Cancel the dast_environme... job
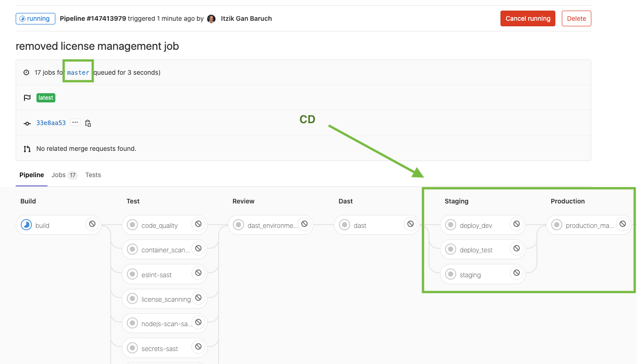Screen dimensions: 637x364 pyautogui.click(x=304, y=224)
